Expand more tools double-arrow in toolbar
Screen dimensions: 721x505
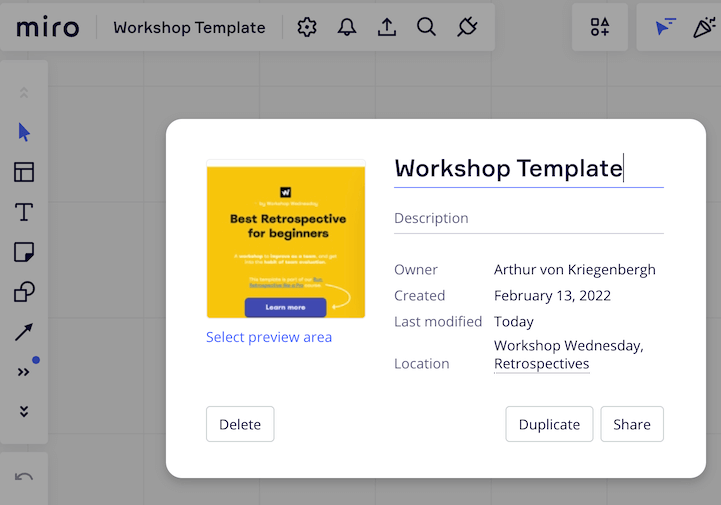(24, 372)
